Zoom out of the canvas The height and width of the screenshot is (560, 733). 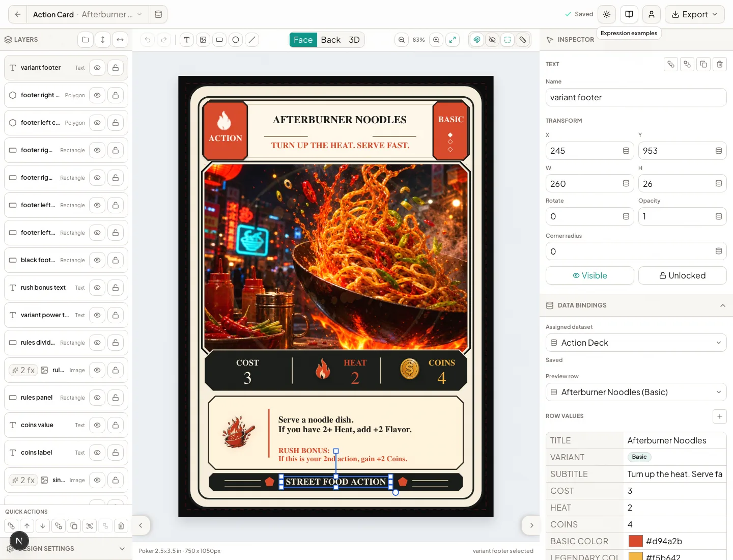[x=402, y=40]
